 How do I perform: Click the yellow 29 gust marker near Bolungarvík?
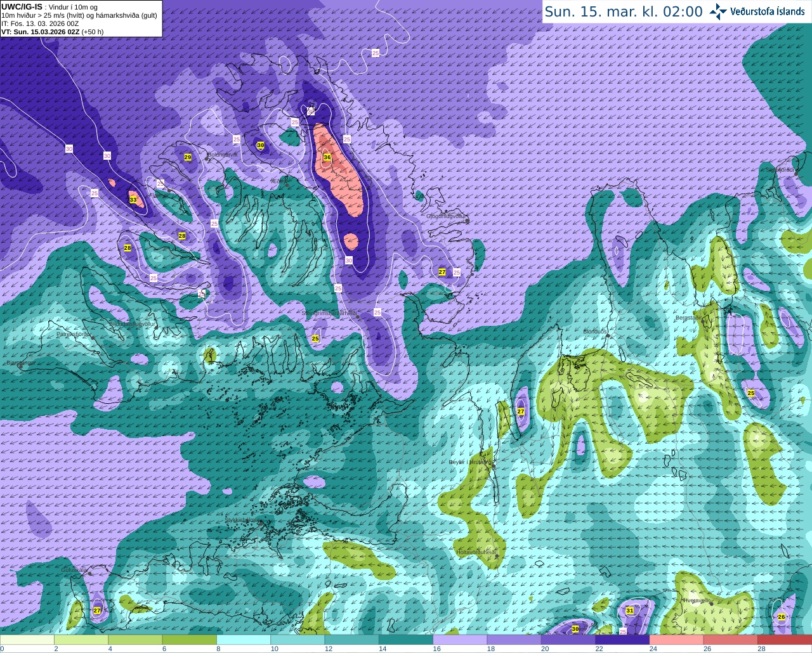tap(188, 157)
